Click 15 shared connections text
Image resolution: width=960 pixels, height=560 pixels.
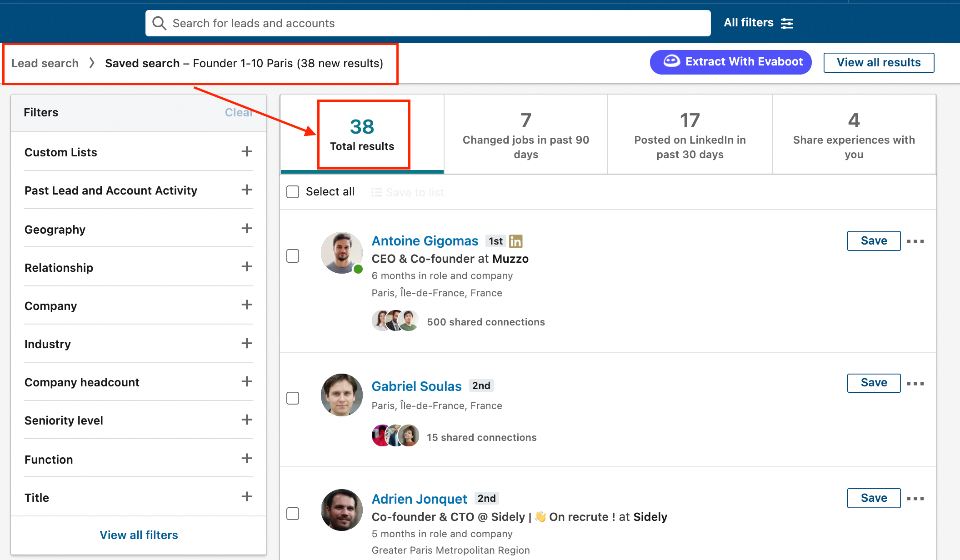(482, 437)
